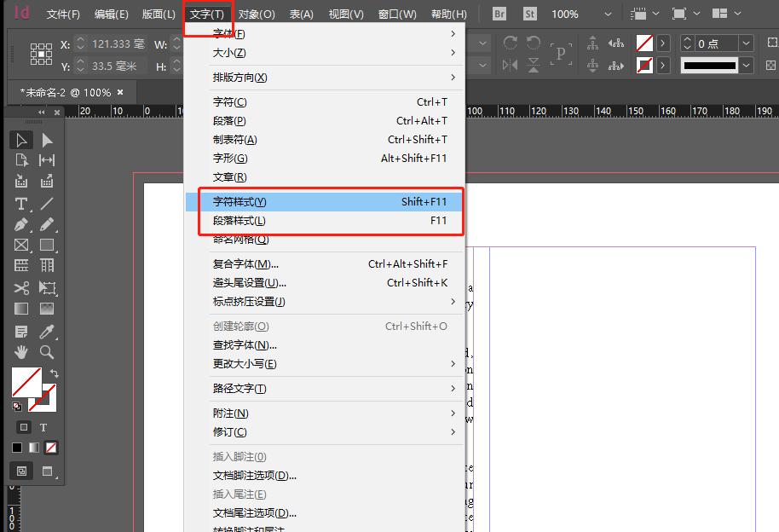
Task: Select the Pen tool
Action: pyautogui.click(x=21, y=225)
